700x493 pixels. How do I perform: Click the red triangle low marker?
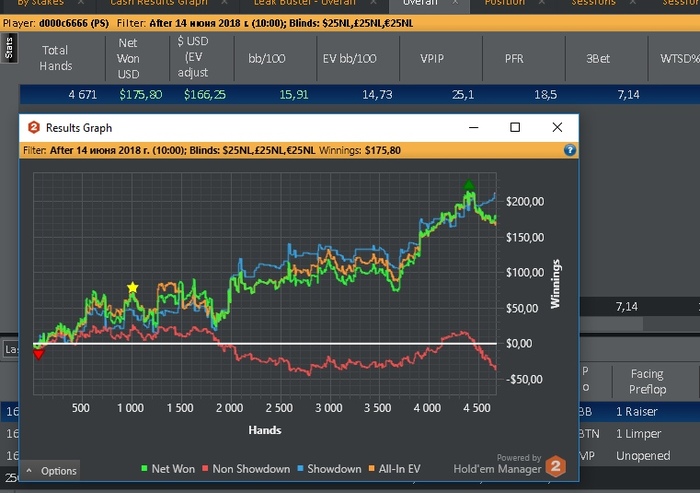click(39, 355)
